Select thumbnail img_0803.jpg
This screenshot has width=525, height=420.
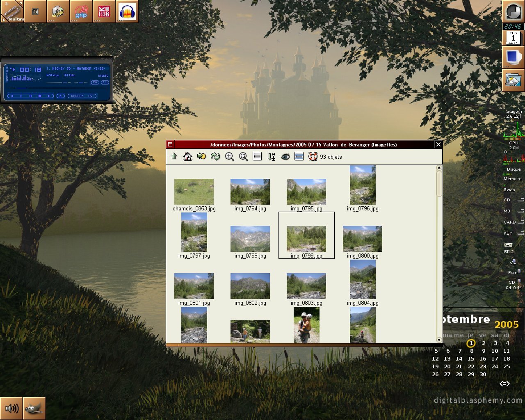pyautogui.click(x=306, y=286)
